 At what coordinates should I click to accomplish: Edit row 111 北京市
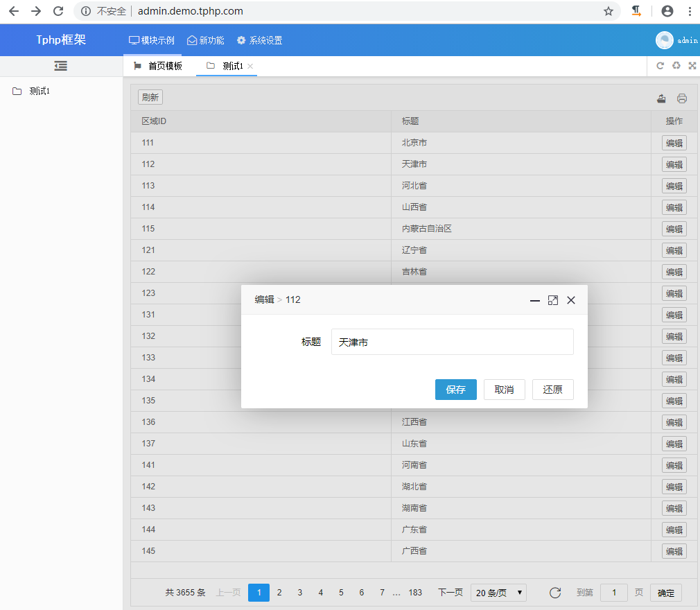point(674,143)
